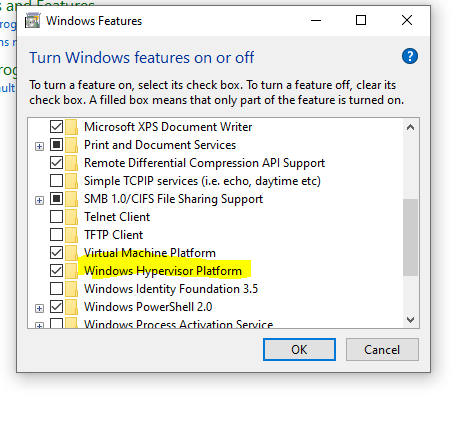This screenshot has width=468, height=436.
Task: Click the Windows Features title bar icon
Action: (x=33, y=21)
